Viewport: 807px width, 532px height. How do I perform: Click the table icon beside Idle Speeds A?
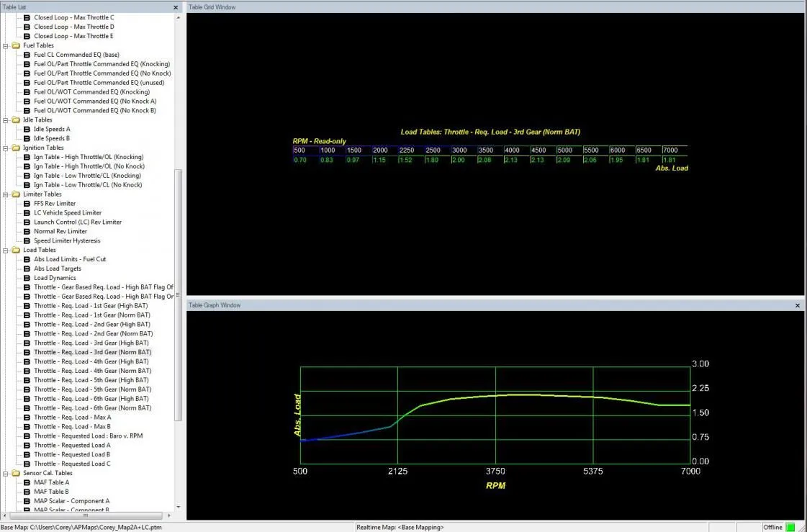(27, 130)
